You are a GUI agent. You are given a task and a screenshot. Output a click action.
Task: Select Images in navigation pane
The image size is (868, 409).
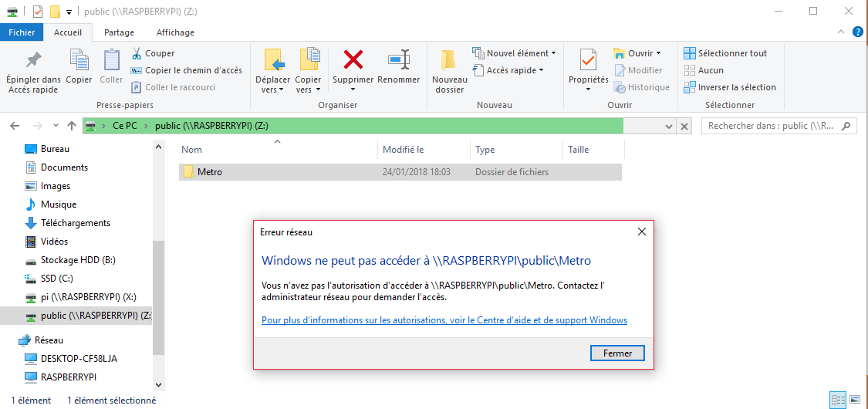(x=56, y=186)
